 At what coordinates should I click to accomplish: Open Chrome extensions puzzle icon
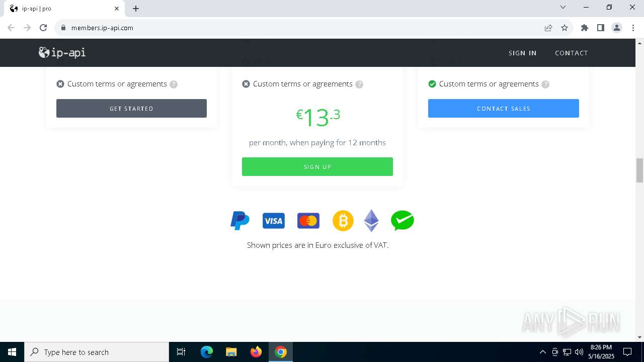coord(585,28)
